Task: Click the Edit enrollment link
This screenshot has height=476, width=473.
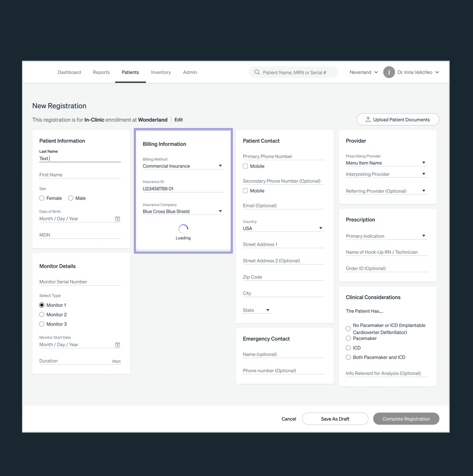Action: [179, 119]
